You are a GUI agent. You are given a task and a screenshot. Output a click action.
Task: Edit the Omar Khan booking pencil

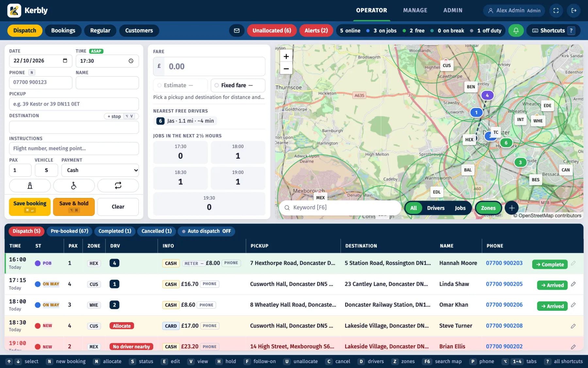[573, 305]
